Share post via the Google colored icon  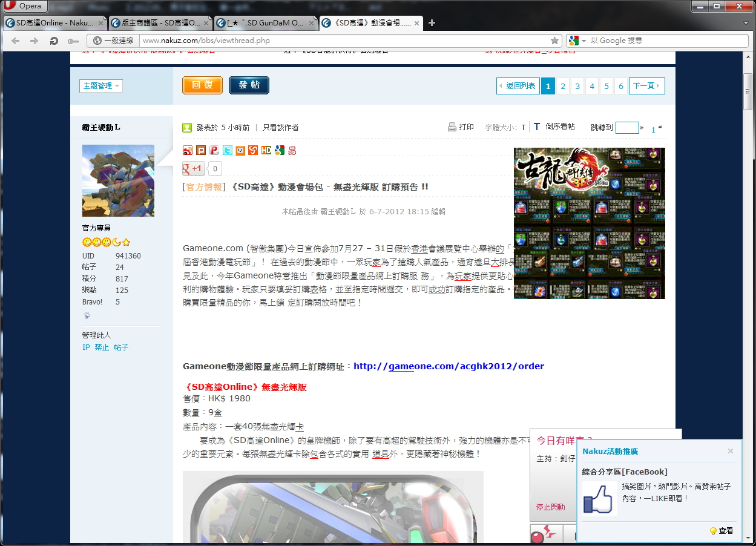point(279,150)
